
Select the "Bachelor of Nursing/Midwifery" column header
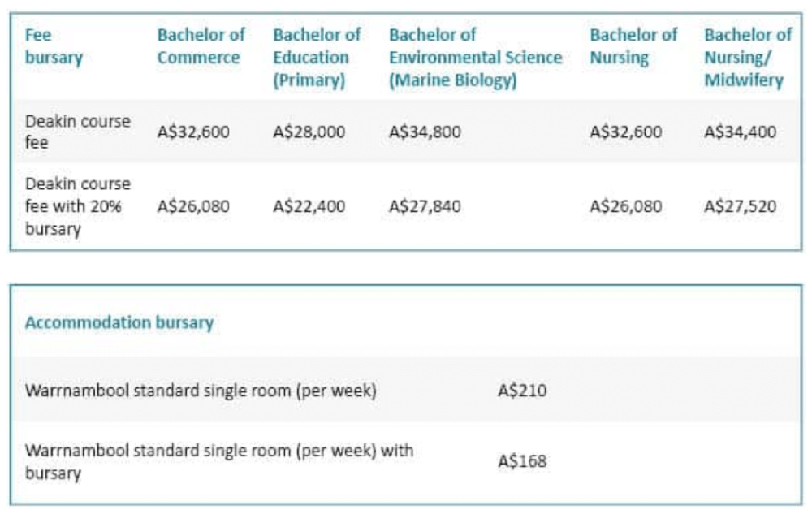coord(747,58)
